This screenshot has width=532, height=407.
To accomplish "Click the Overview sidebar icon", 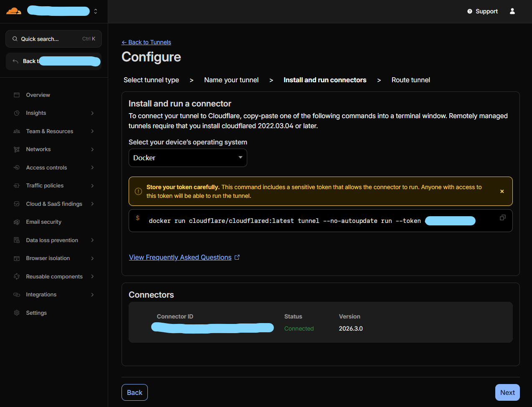I will (17, 95).
